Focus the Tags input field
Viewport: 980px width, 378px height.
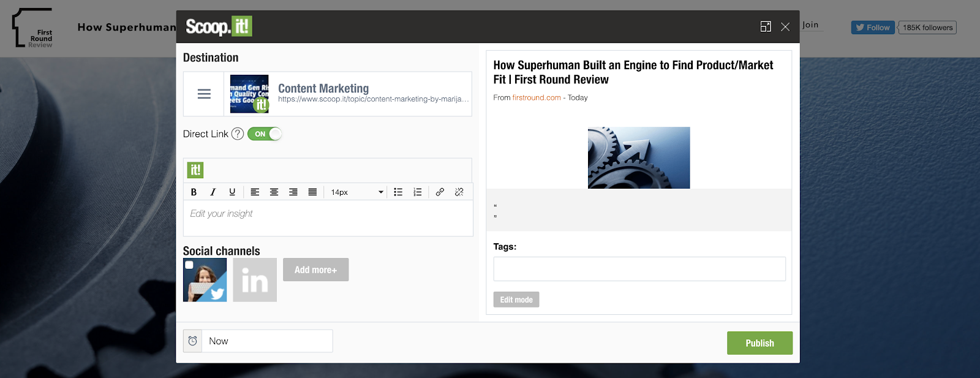pyautogui.click(x=639, y=269)
